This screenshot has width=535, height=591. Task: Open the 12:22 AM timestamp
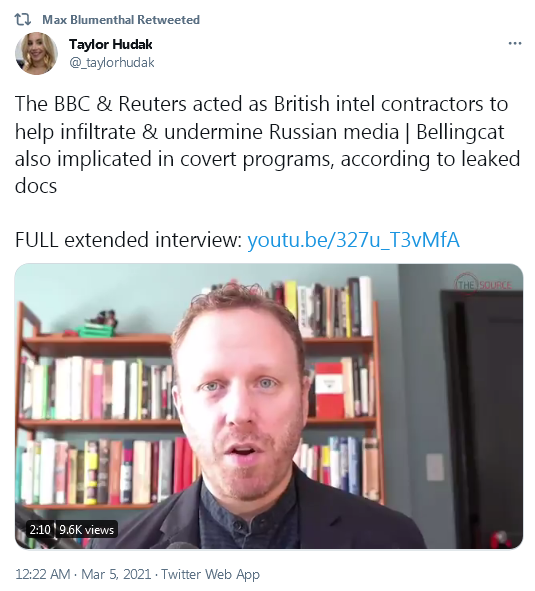tap(43, 574)
